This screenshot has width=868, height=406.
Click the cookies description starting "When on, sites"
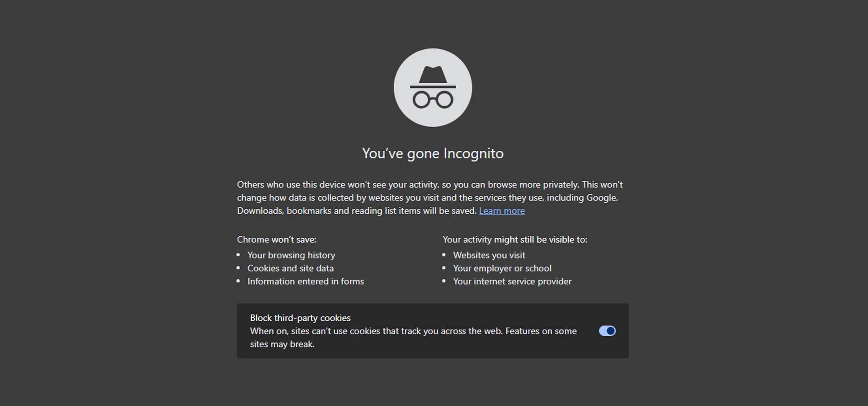(413, 338)
